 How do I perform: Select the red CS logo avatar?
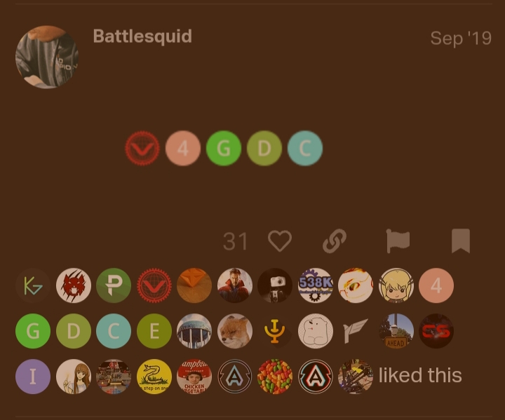point(436,331)
